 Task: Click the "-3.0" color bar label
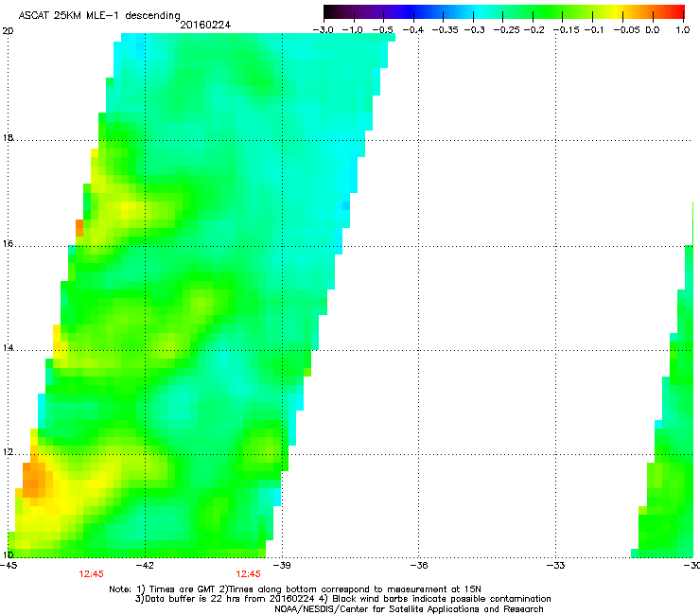click(323, 30)
